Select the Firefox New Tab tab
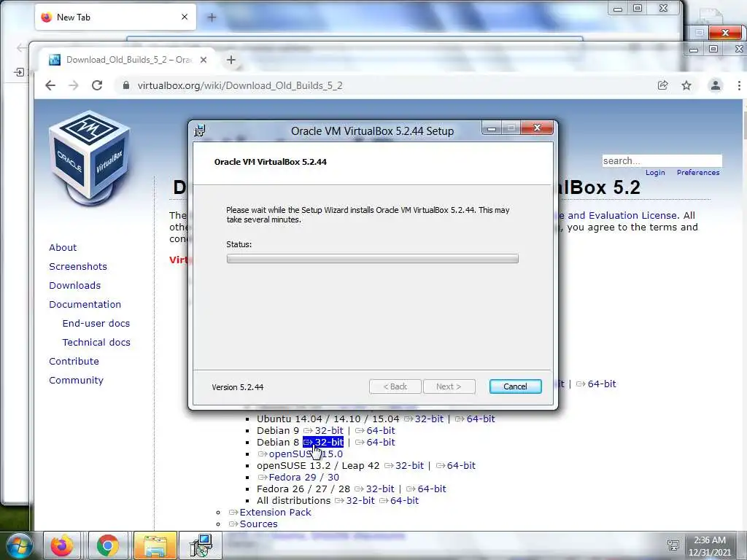Image resolution: width=747 pixels, height=560 pixels. (x=115, y=17)
